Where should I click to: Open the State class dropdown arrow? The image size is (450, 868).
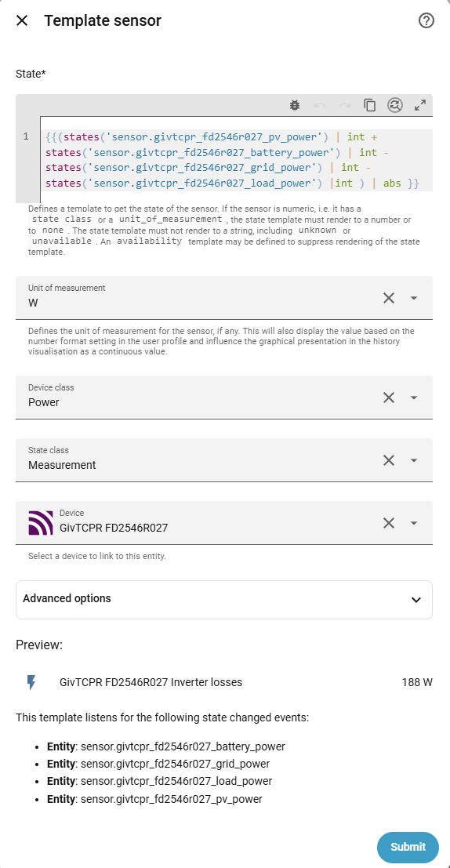(x=414, y=460)
